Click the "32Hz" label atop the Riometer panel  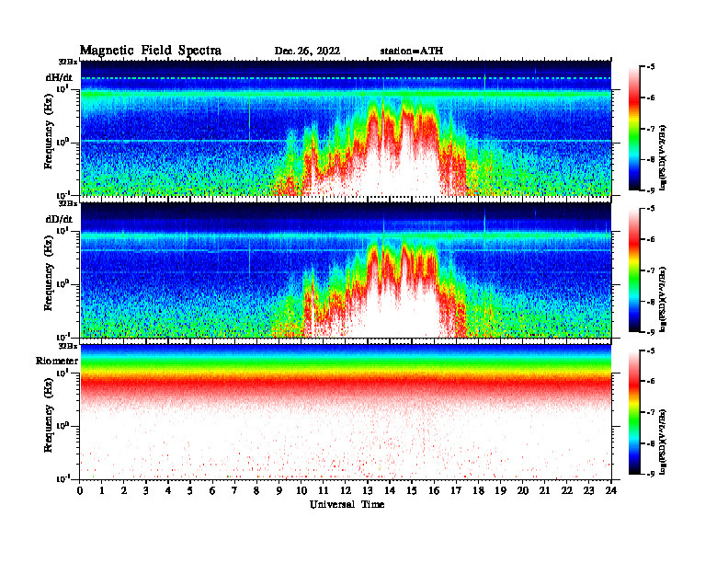pos(68,346)
